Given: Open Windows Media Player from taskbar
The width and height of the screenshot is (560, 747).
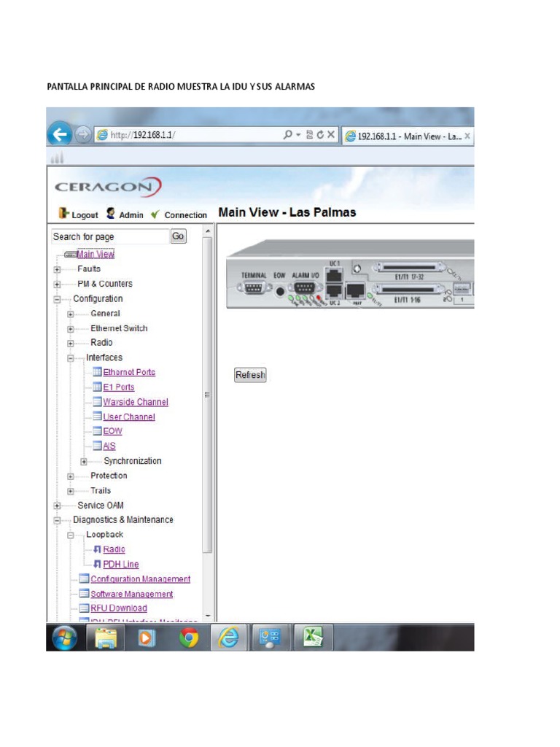Looking at the screenshot, I should pyautogui.click(x=147, y=638).
